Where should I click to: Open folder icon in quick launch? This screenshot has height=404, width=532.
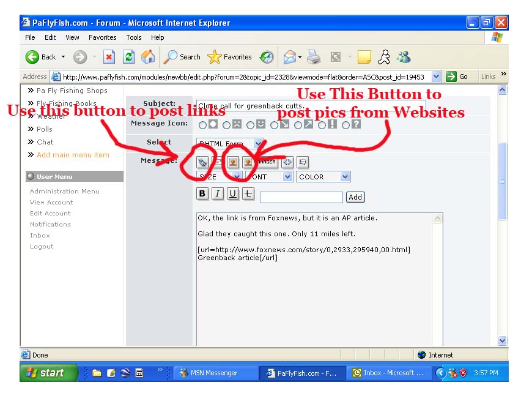[97, 373]
